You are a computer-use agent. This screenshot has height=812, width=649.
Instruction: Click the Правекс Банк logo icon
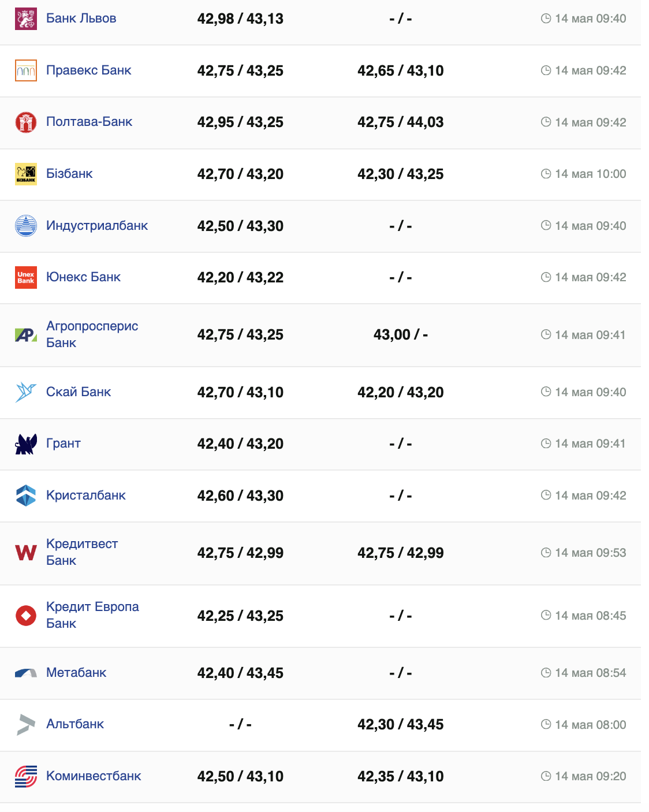pyautogui.click(x=26, y=70)
